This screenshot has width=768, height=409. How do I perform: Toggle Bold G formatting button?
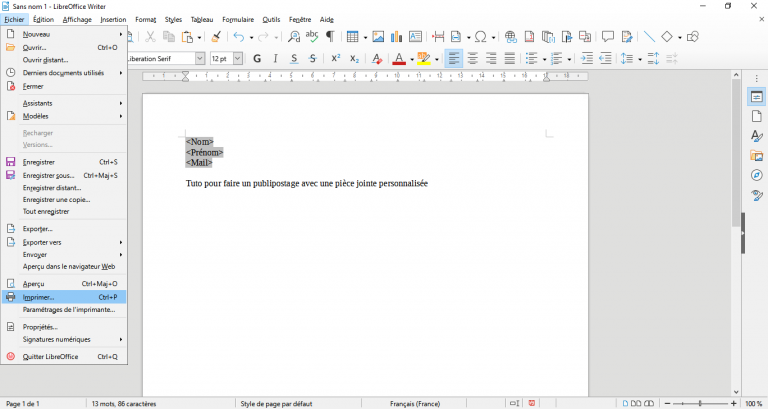[x=257, y=59]
